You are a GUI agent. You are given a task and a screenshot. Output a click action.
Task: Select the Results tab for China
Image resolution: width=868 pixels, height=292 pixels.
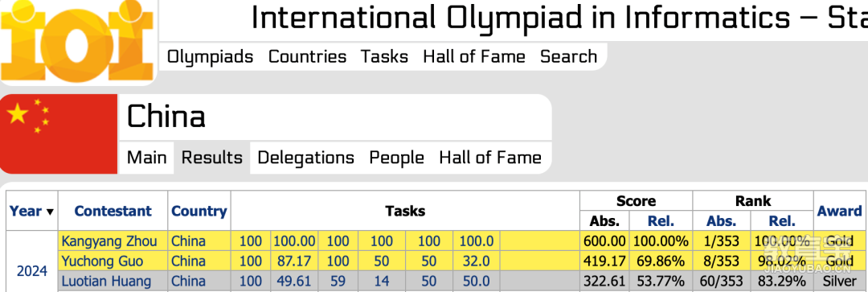[x=212, y=158]
